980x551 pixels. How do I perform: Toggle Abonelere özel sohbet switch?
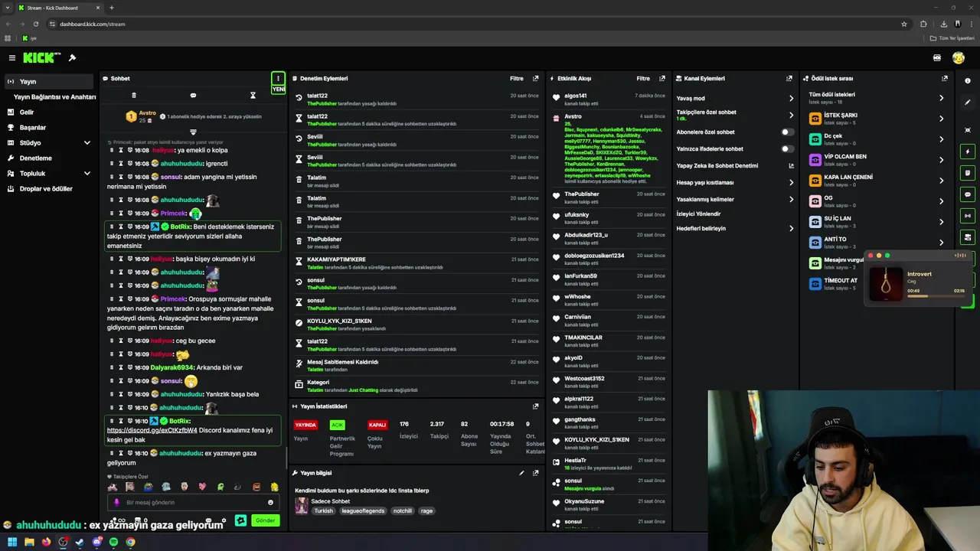[787, 132]
